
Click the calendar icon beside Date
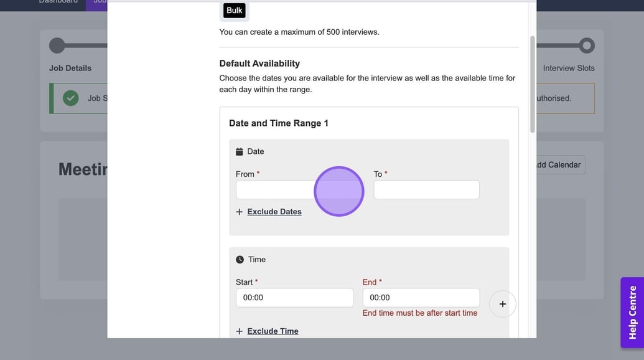[x=240, y=151]
